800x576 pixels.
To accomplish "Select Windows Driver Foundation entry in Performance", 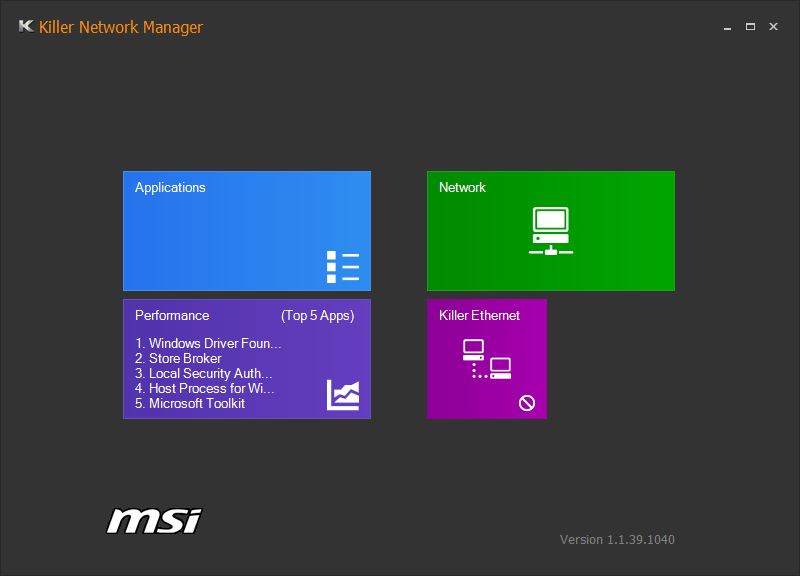I will pyautogui.click(x=208, y=344).
